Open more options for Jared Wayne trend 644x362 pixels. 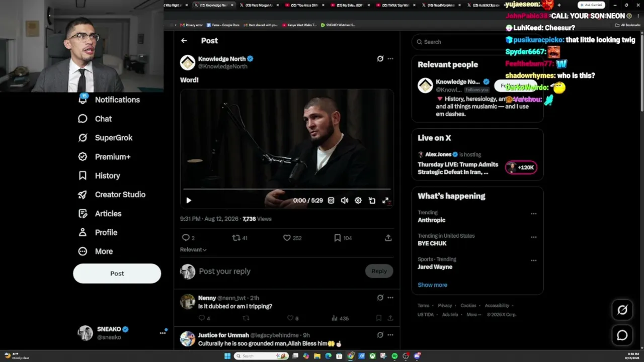click(534, 260)
